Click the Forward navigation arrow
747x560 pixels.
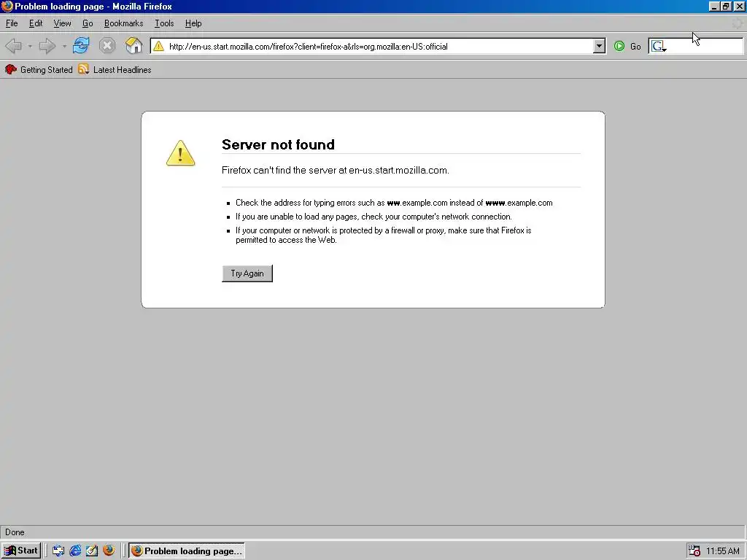point(47,46)
